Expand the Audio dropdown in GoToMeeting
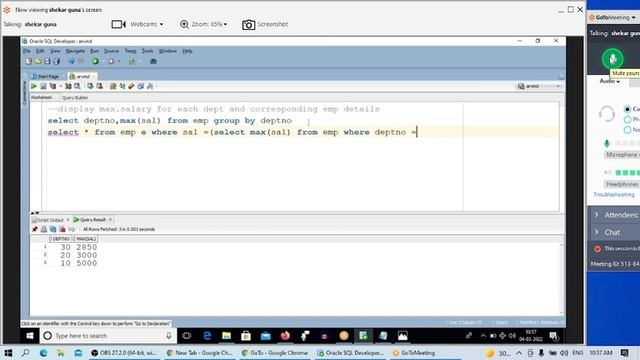This screenshot has height=360, width=640. click(x=609, y=81)
